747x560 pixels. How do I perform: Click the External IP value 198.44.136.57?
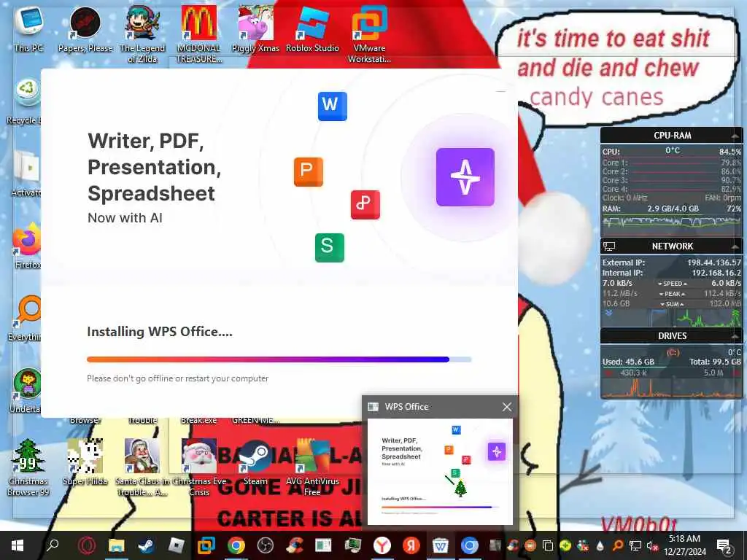pos(713,262)
